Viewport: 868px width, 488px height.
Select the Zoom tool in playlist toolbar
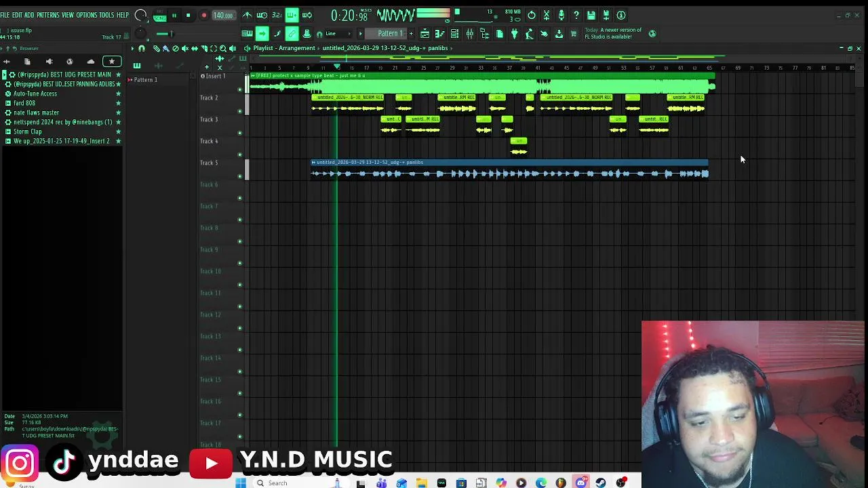click(x=223, y=48)
